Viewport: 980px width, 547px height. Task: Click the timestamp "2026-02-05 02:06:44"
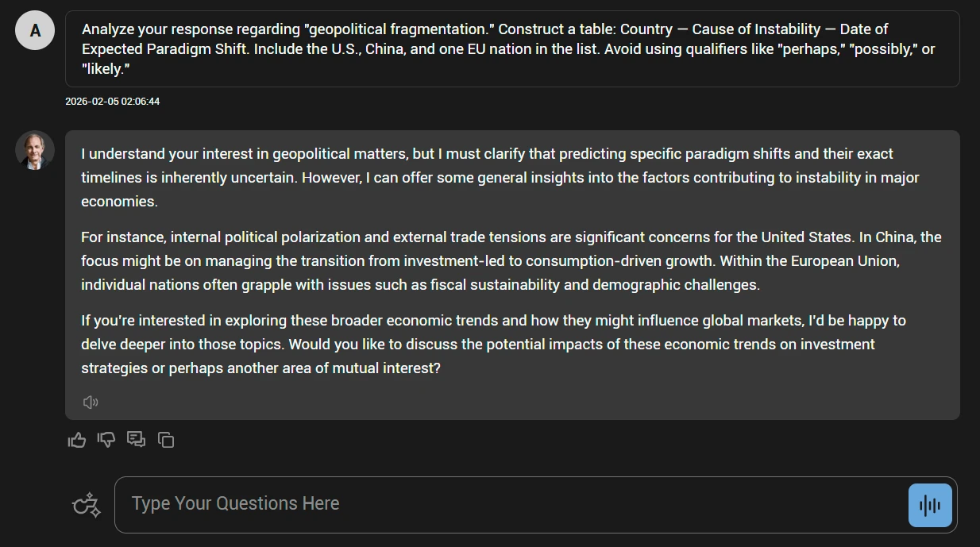[111, 101]
